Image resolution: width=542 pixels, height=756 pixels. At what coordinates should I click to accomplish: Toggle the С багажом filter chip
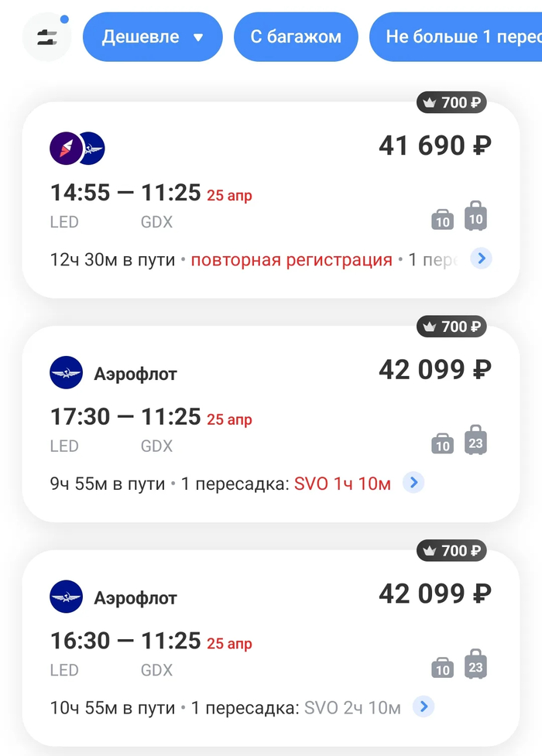(x=296, y=37)
